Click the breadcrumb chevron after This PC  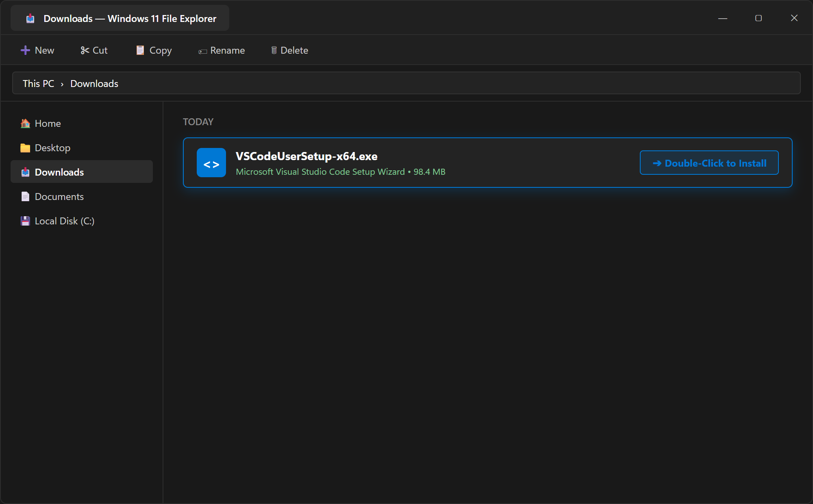point(62,84)
